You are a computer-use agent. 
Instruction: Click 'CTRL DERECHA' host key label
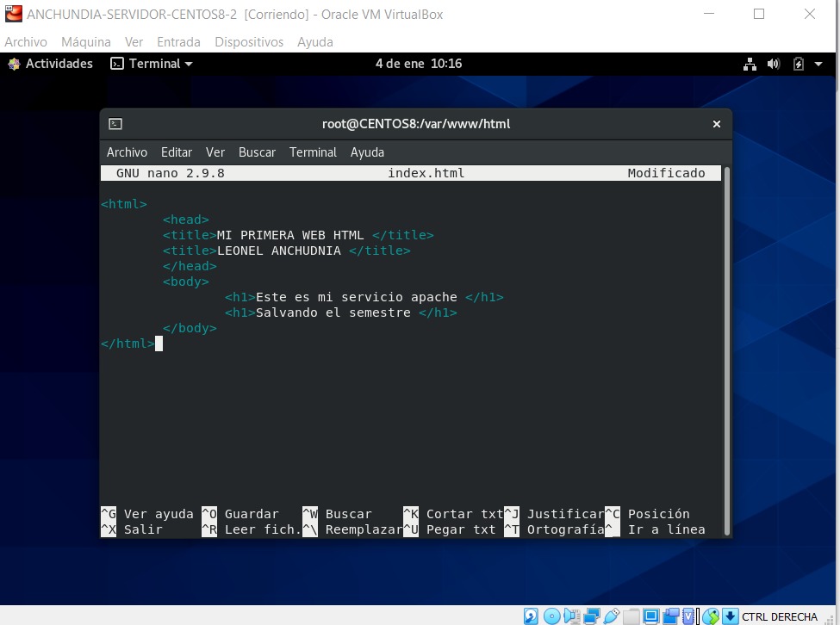tap(780, 617)
